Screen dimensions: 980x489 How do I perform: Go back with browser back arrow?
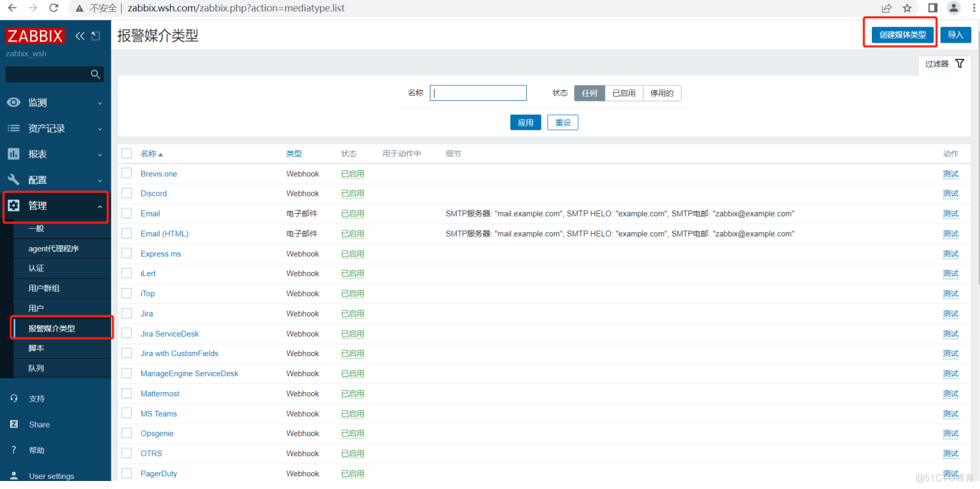pyautogui.click(x=12, y=9)
